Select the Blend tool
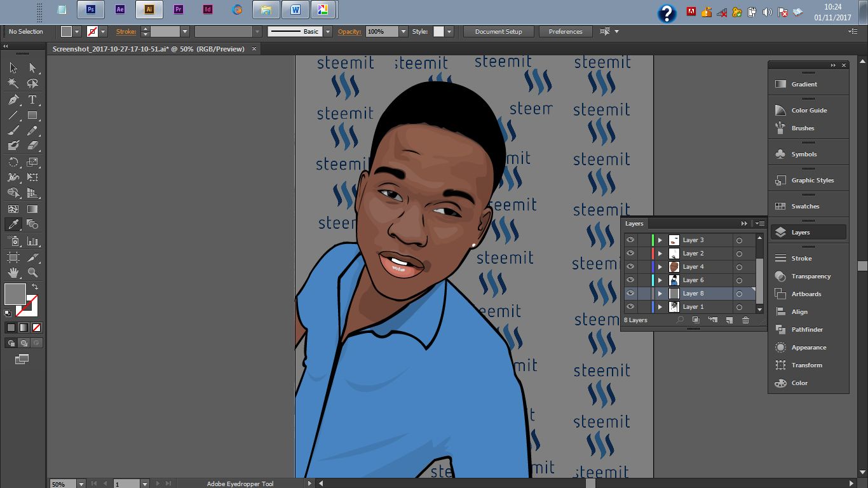 tap(32, 224)
